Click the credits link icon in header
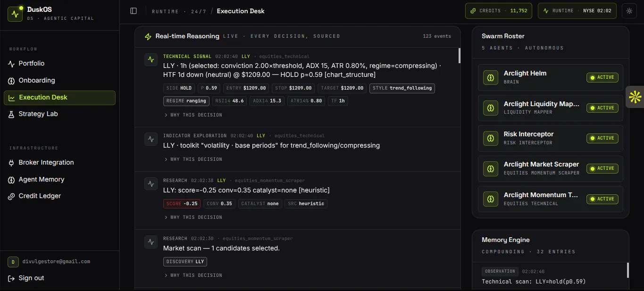This screenshot has width=644, height=291. pos(473,11)
